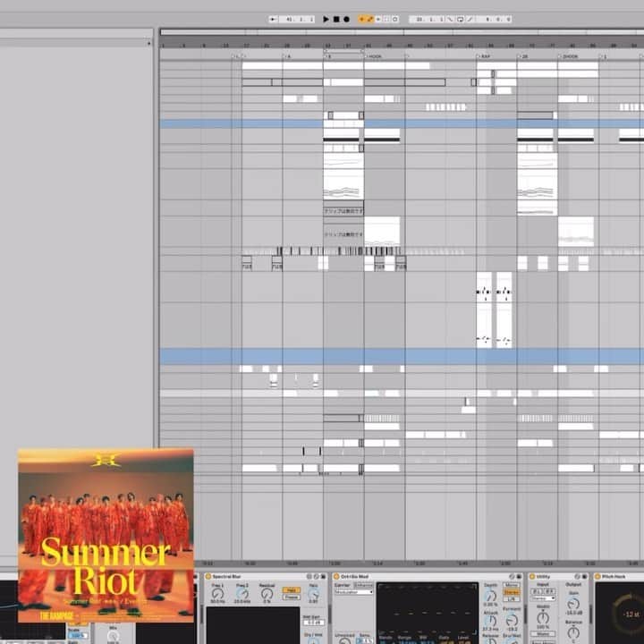644x644 pixels.
Task: Stop playback with the square Stop button
Action: click(336, 19)
